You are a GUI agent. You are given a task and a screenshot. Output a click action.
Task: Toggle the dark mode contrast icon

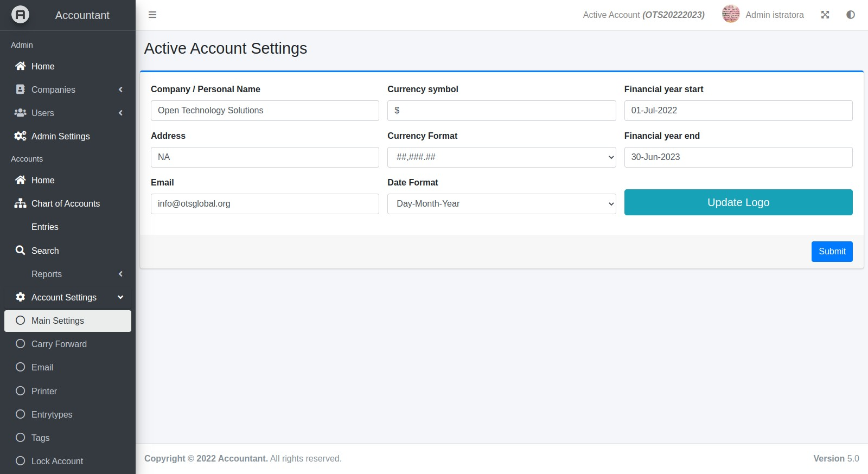(x=851, y=15)
